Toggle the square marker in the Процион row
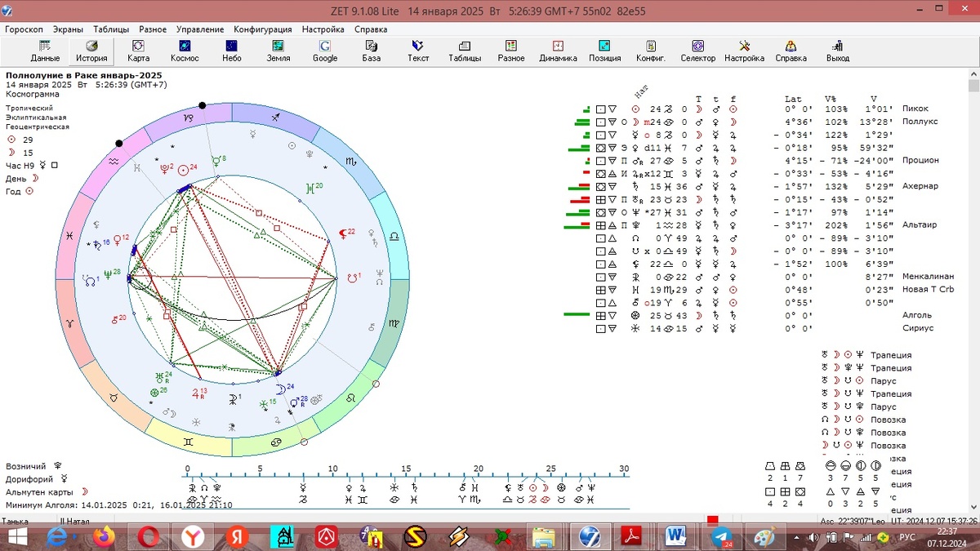Screen dimensions: 980x551 pyautogui.click(x=600, y=161)
